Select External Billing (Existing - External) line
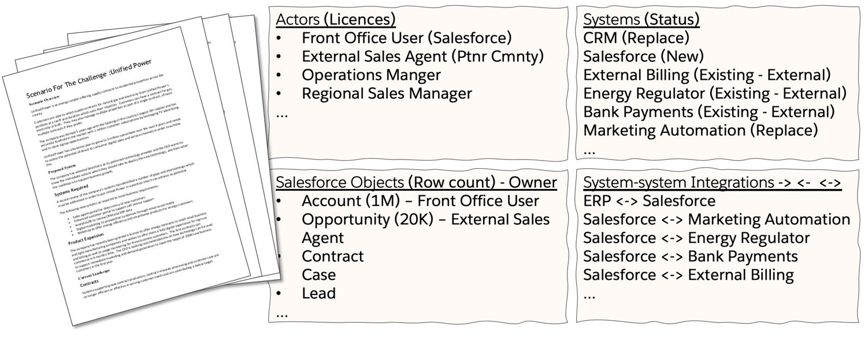This screenshot has width=868, height=337. point(707,75)
